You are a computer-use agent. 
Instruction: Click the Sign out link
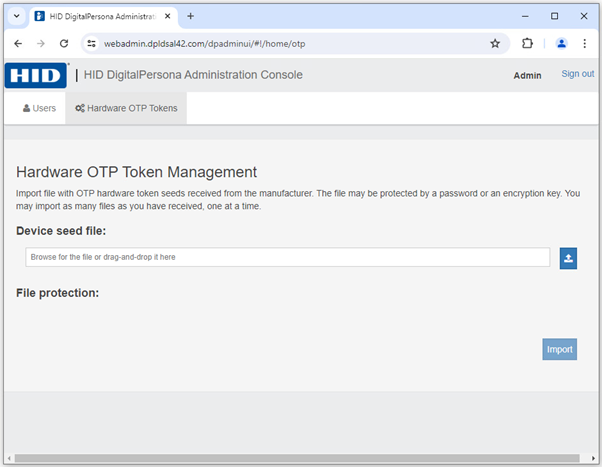click(577, 74)
